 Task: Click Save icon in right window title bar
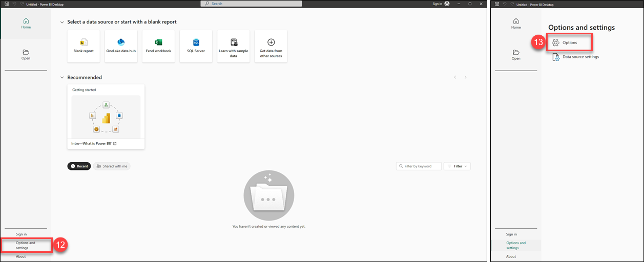(496, 4)
